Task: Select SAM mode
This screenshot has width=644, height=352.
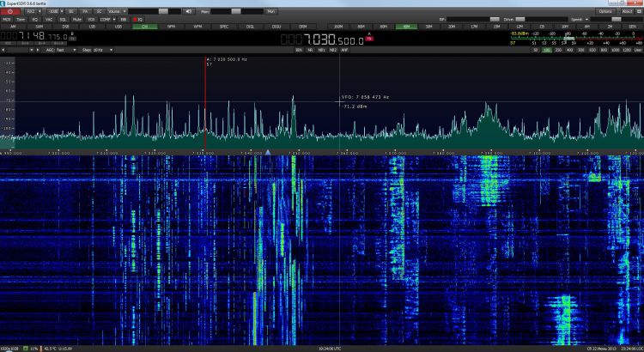Action: point(39,27)
